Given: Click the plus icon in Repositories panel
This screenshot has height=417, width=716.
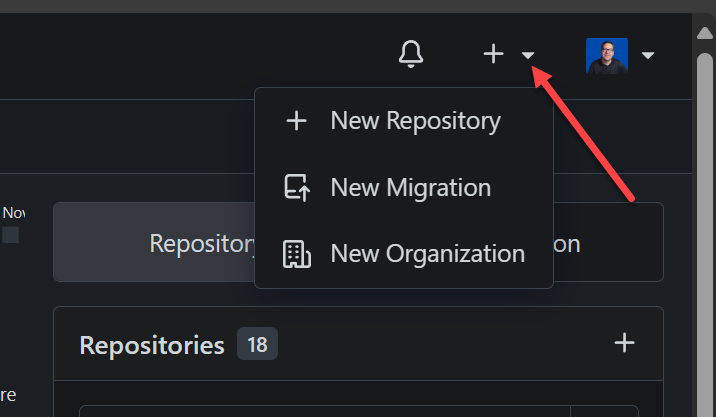Looking at the screenshot, I should point(625,343).
